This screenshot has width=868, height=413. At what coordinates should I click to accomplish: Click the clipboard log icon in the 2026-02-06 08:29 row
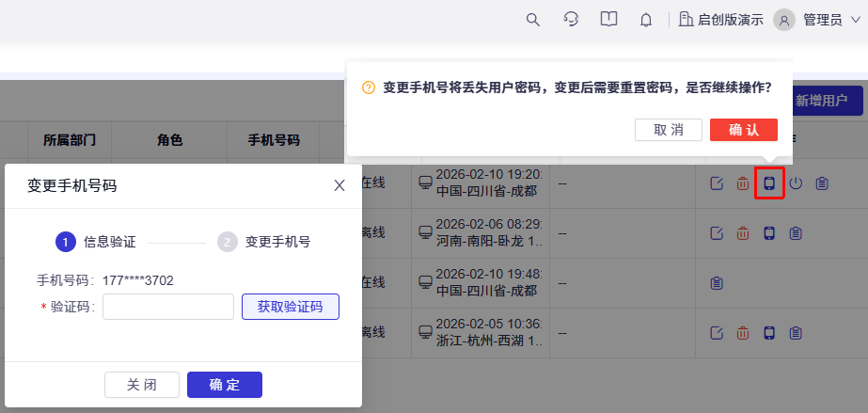click(796, 233)
